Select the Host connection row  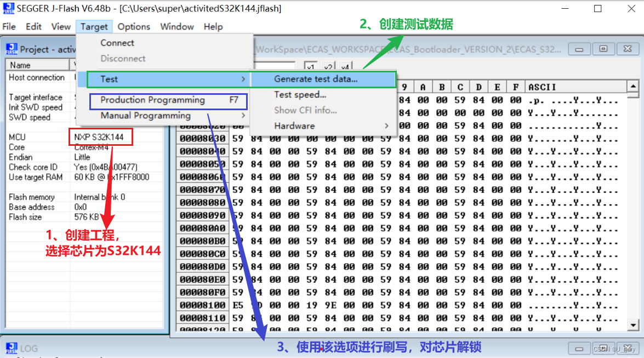coord(84,77)
